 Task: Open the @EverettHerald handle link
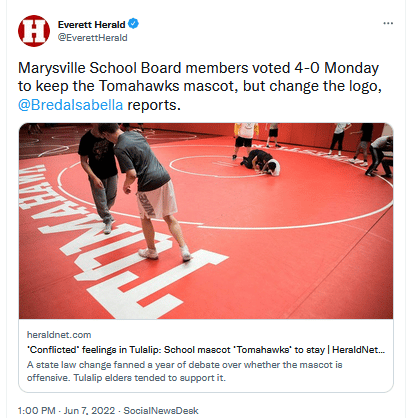[x=92, y=38]
